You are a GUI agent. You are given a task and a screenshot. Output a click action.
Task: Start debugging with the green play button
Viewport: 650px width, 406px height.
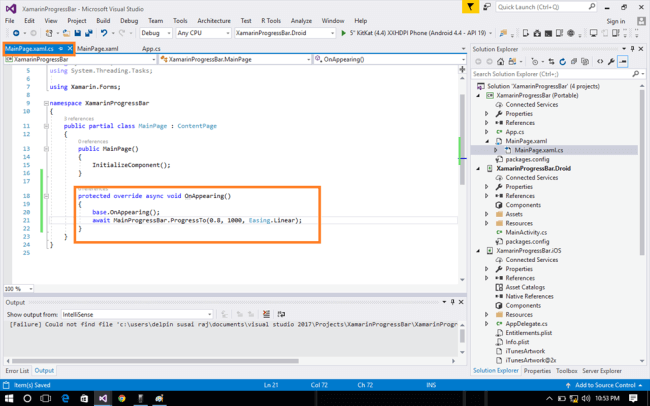344,33
